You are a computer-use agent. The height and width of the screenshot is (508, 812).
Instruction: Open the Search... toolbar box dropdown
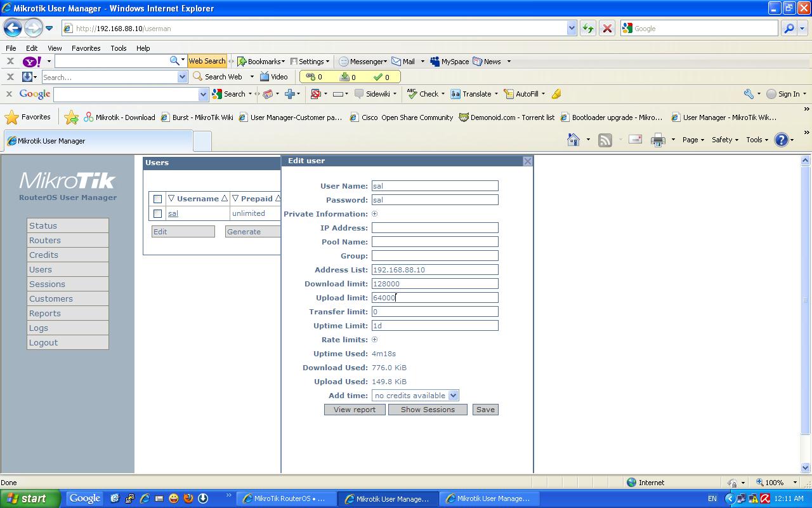click(x=182, y=77)
